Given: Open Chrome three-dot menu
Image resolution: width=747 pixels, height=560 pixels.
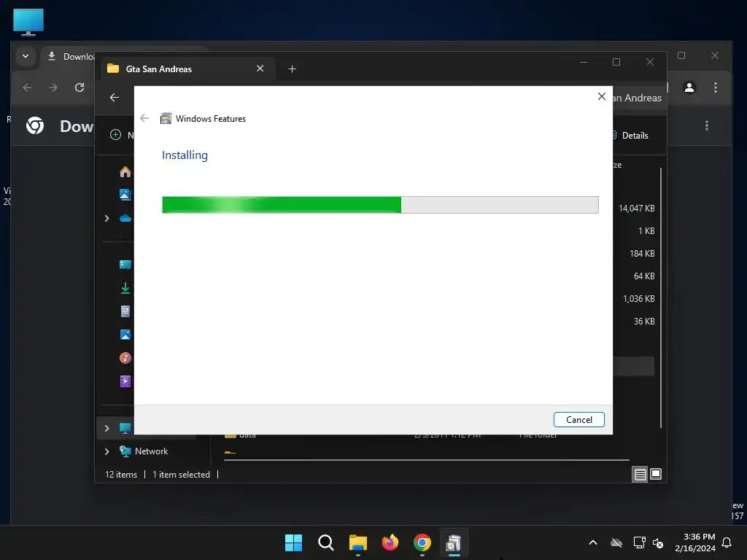Looking at the screenshot, I should (x=715, y=87).
